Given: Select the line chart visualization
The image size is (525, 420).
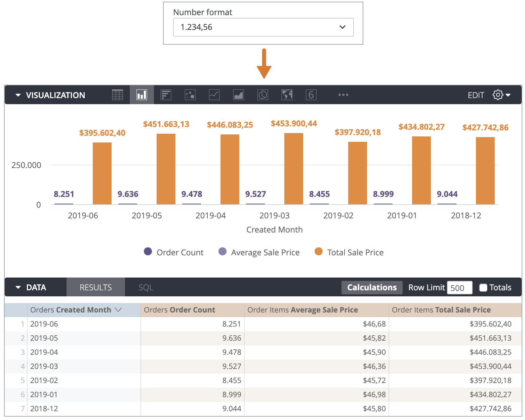Looking at the screenshot, I should 214,95.
